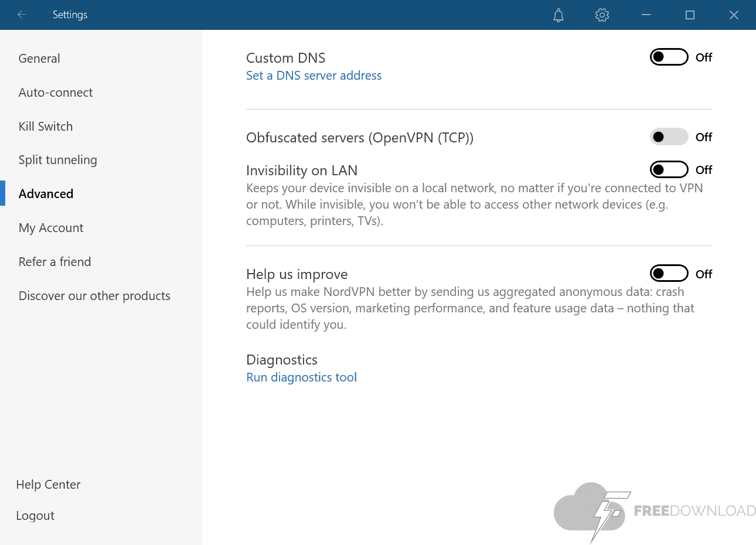Open Set a DNS server address link

coord(314,76)
